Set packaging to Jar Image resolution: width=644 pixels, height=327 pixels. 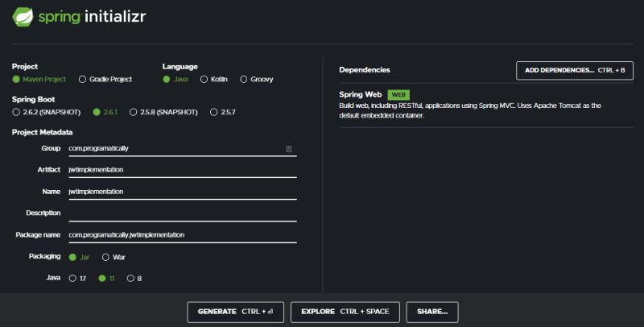click(x=72, y=257)
